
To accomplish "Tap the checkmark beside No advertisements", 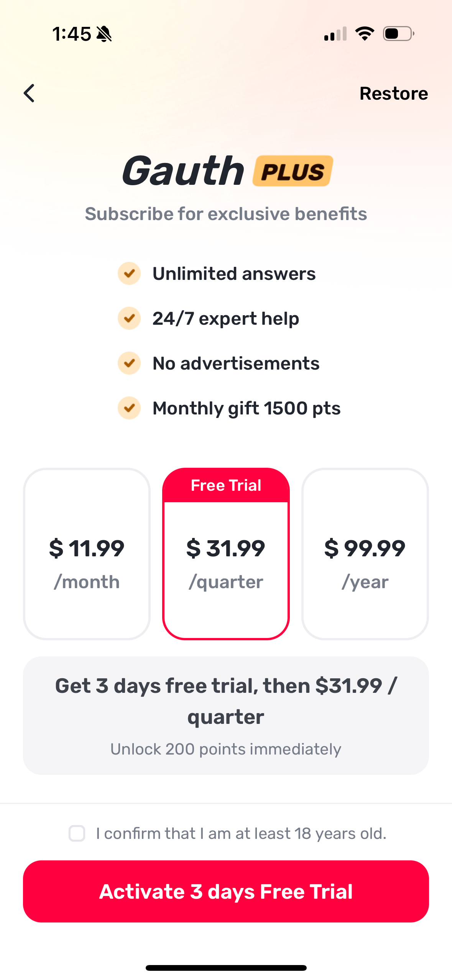I will [129, 363].
